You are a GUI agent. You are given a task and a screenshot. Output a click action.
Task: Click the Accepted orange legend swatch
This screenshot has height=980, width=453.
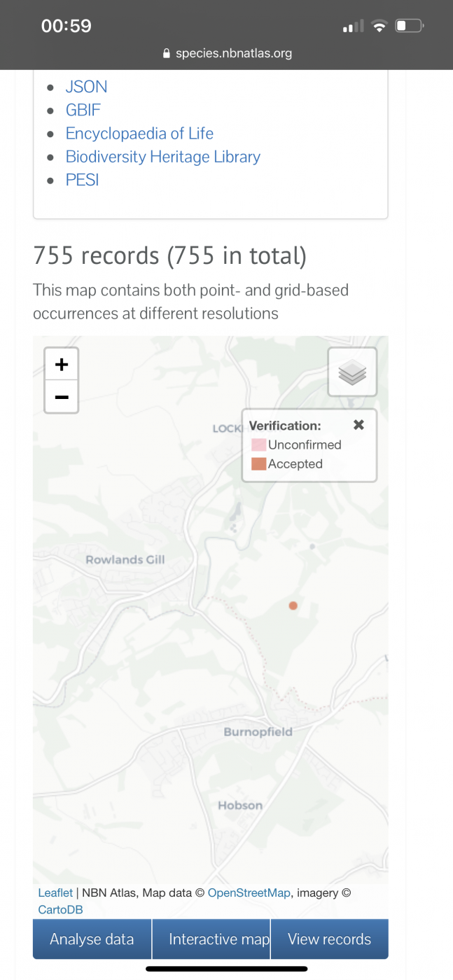point(258,463)
